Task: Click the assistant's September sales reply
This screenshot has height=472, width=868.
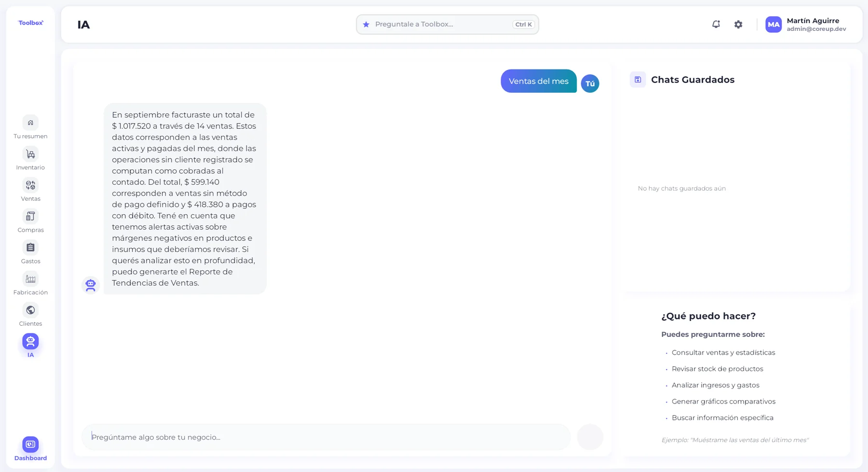Action: point(185,199)
